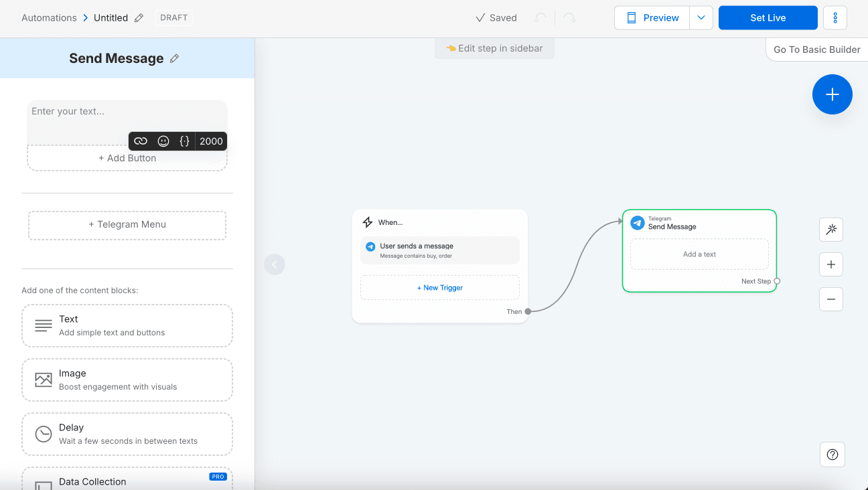Edit the automation title pencil icon

139,18
